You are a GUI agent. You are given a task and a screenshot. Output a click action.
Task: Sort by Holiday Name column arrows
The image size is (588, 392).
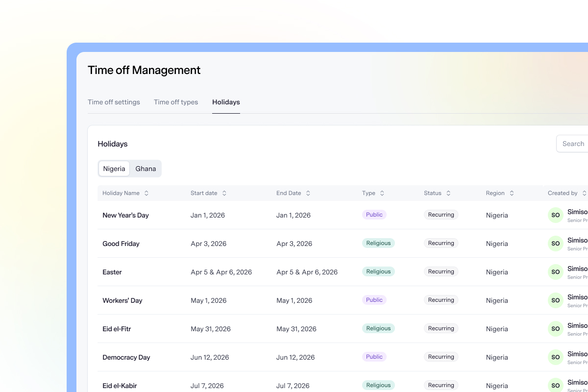pos(146,193)
